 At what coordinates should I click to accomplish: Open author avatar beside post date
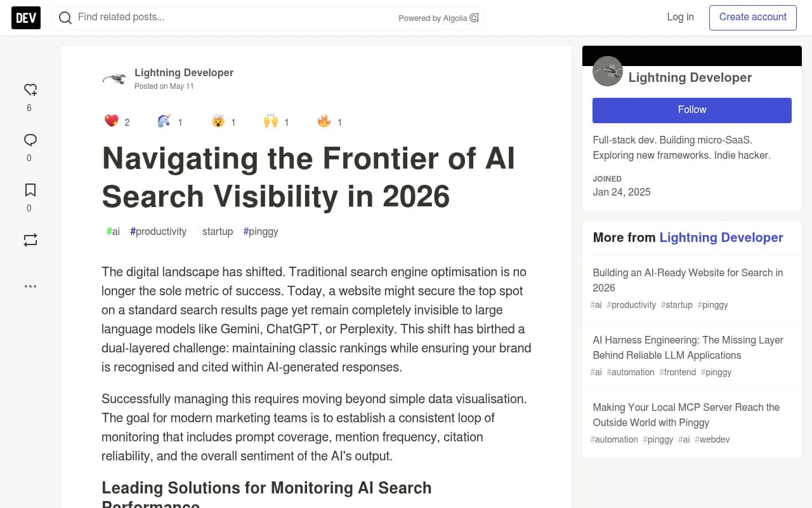point(114,79)
